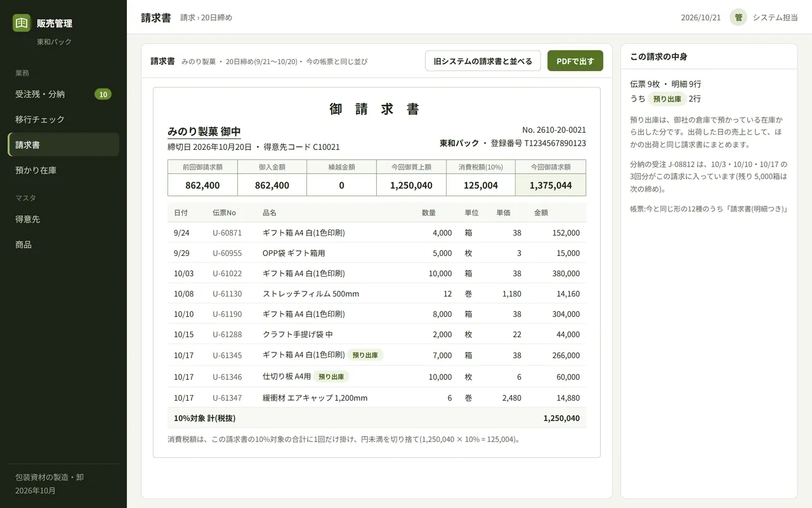Click 緩衝材 エアキャップ 1,200mm item name
The height and width of the screenshot is (508, 812).
(315, 398)
